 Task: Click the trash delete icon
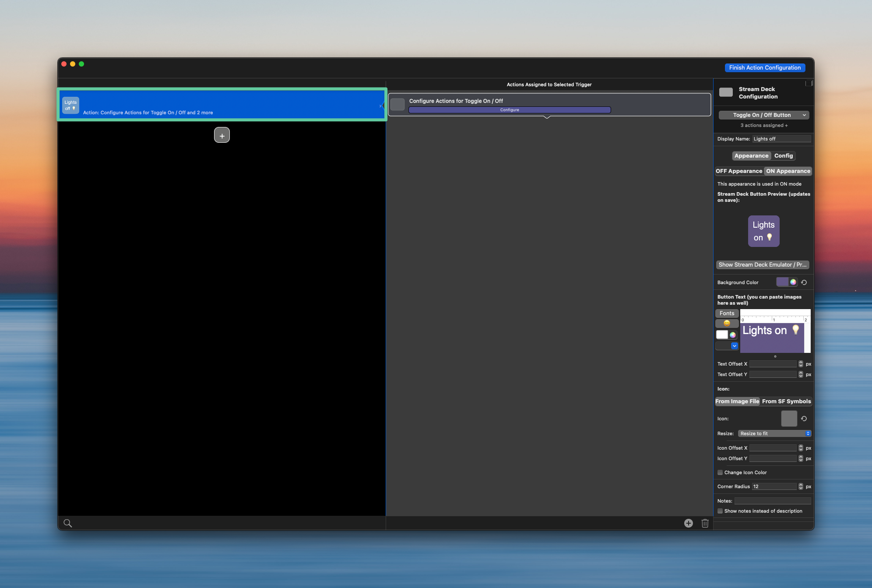point(705,523)
